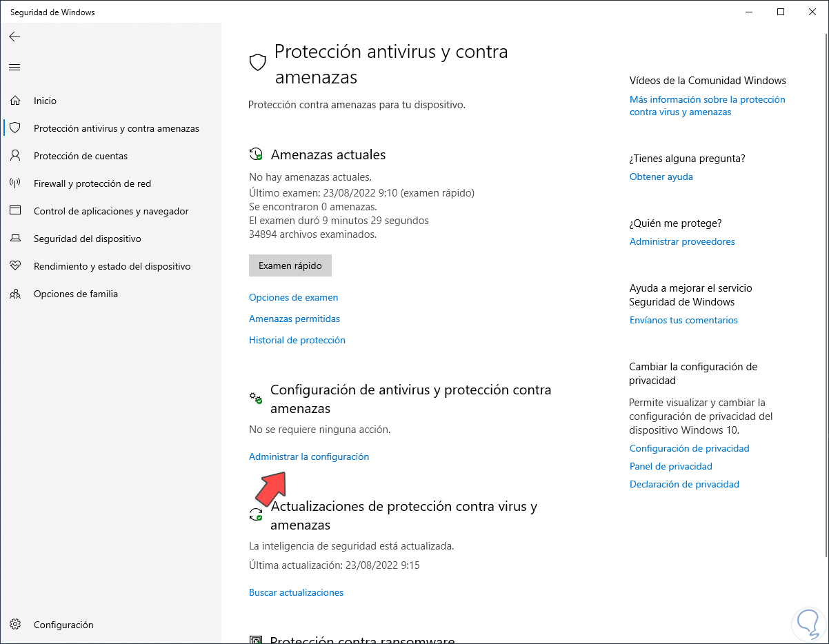Click the Protección de cuentas person icon

tap(15, 156)
